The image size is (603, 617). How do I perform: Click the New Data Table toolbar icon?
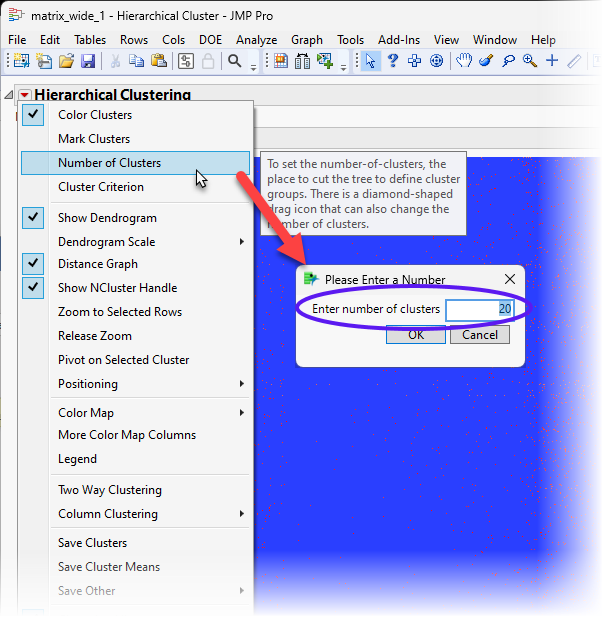click(21, 61)
